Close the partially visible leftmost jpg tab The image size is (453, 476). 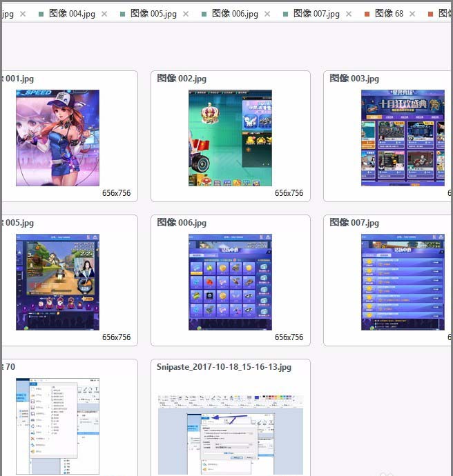[x=23, y=14]
